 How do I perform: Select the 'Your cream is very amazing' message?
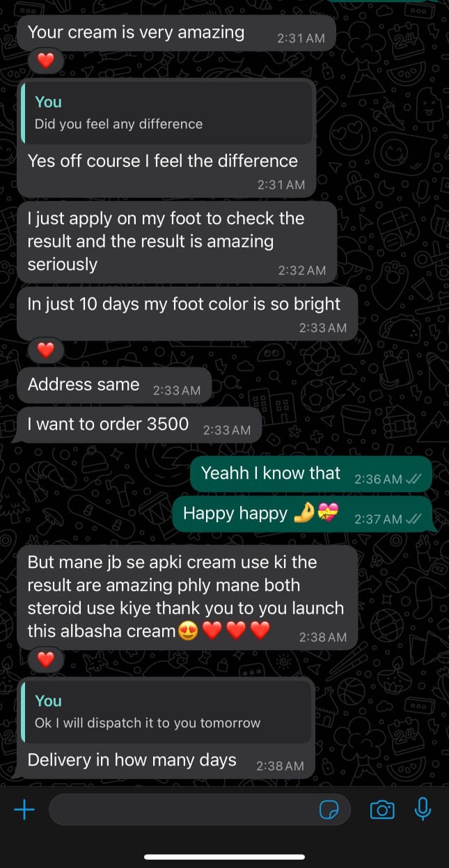click(176, 33)
